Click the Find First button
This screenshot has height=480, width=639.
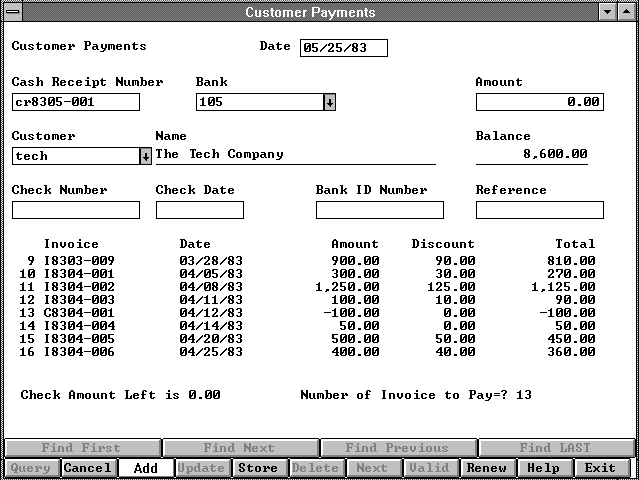[x=81, y=449]
